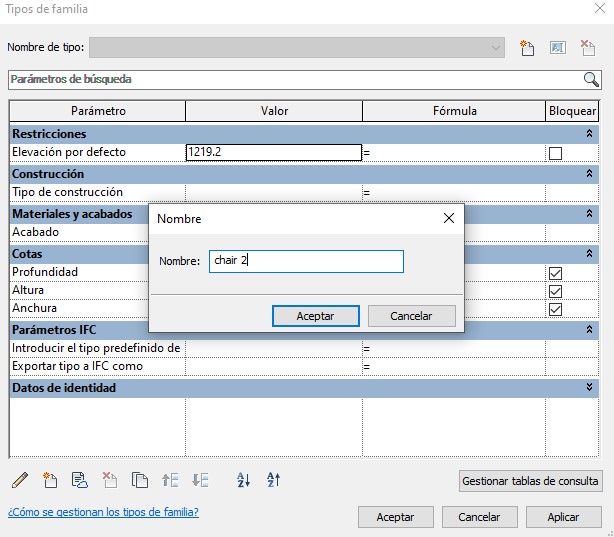Click the New Type icon at top right
The width and height of the screenshot is (614, 537).
[x=528, y=48]
